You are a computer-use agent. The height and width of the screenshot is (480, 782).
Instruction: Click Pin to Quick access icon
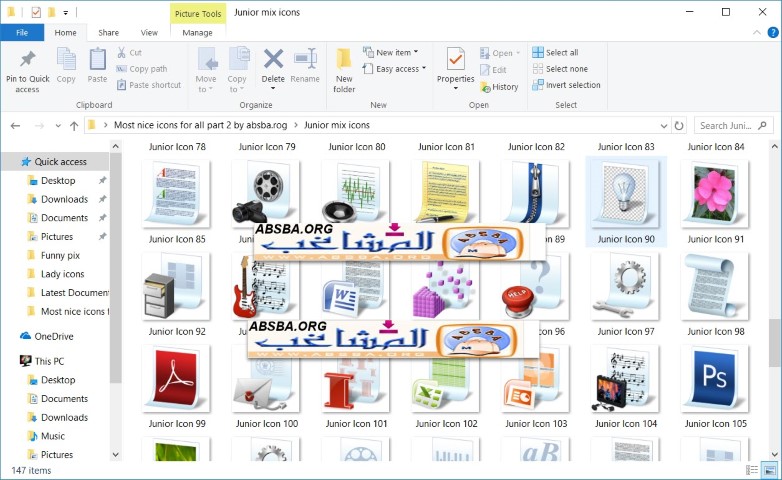pyautogui.click(x=27, y=59)
